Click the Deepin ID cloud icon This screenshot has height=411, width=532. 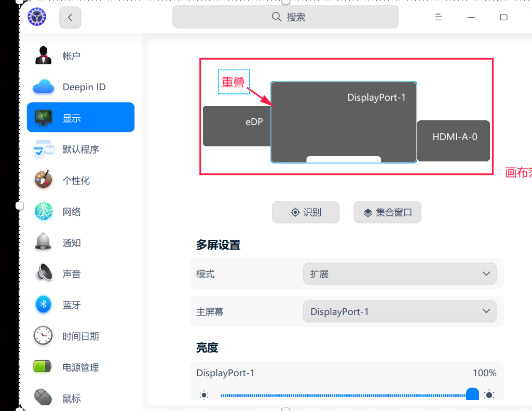[x=44, y=87]
